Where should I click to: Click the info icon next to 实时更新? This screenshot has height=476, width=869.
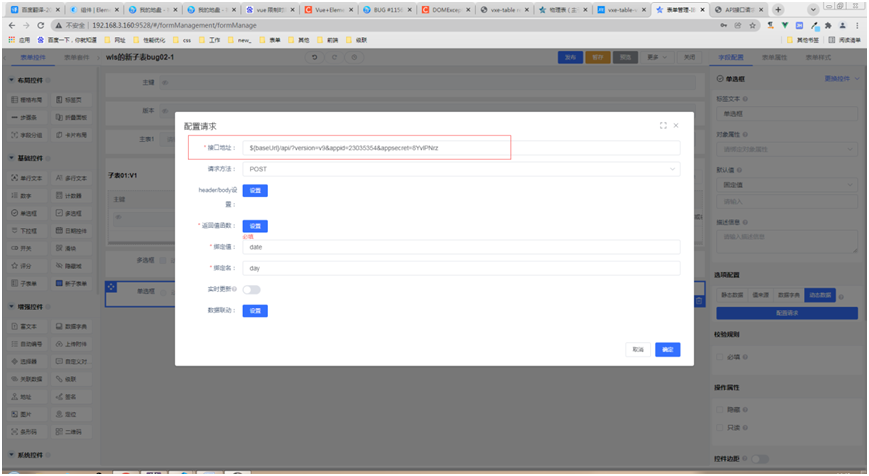(234, 289)
